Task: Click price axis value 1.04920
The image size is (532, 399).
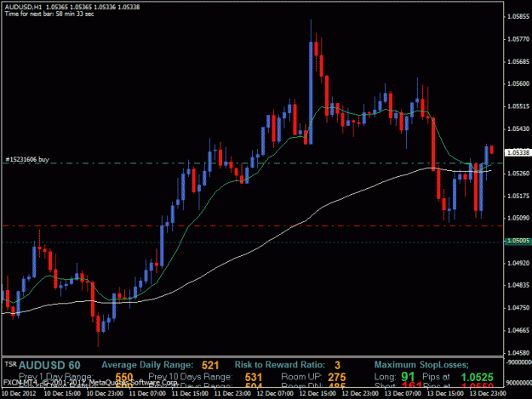Action: [x=518, y=263]
